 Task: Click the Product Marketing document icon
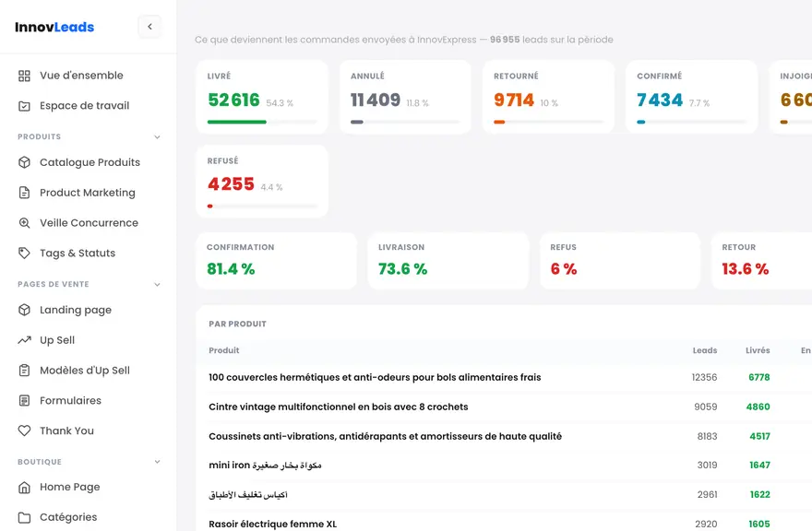24,193
